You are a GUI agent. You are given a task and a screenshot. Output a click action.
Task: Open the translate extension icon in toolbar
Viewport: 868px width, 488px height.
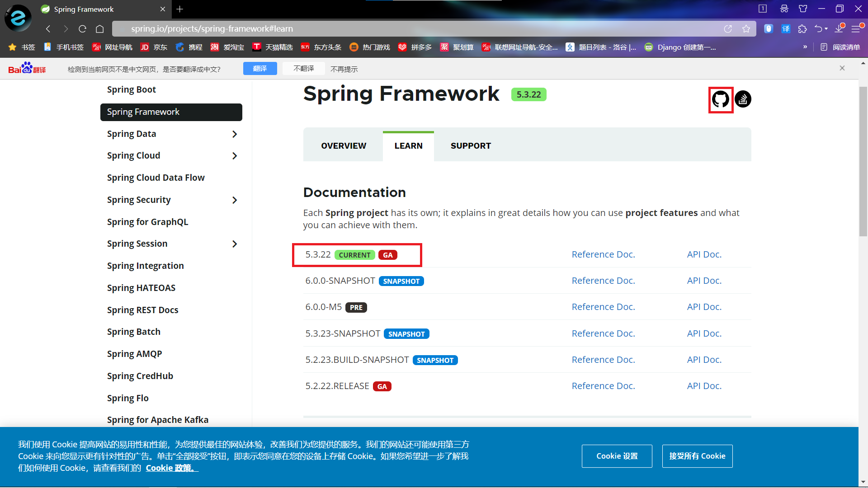[786, 29]
